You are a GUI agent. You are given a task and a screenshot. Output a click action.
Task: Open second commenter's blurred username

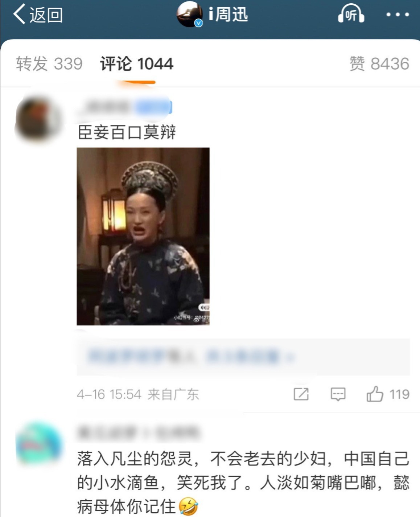click(x=138, y=433)
